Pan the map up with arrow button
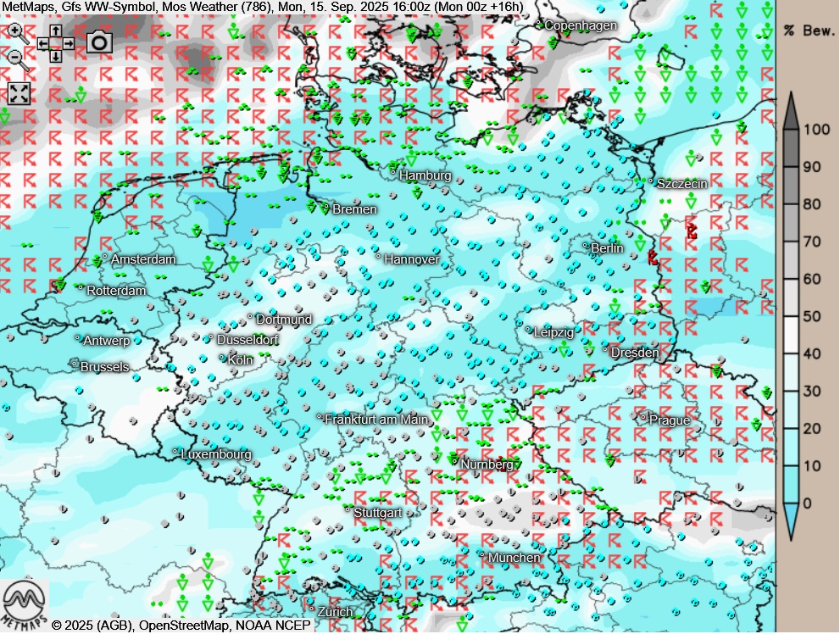The image size is (840, 634). [56, 30]
